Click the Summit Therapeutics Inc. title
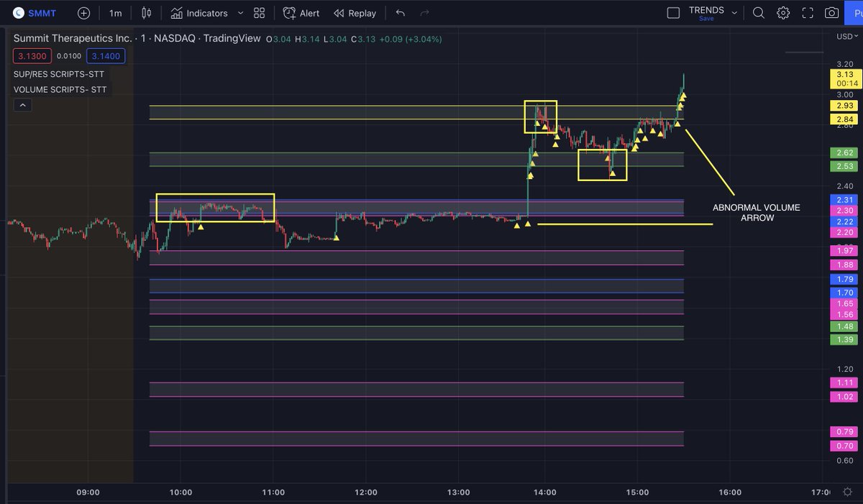Viewport: 863px width, 504px height. pyautogui.click(x=73, y=38)
